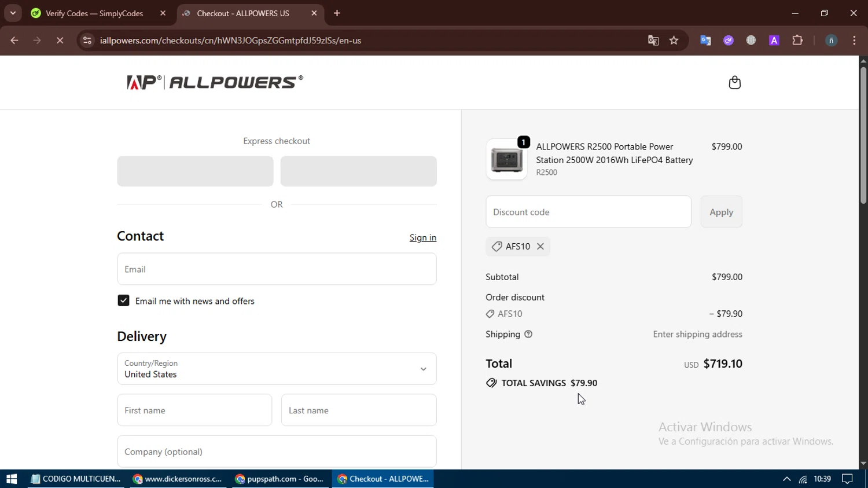
Task: Open the browser extensions puzzle icon
Action: click(797, 41)
